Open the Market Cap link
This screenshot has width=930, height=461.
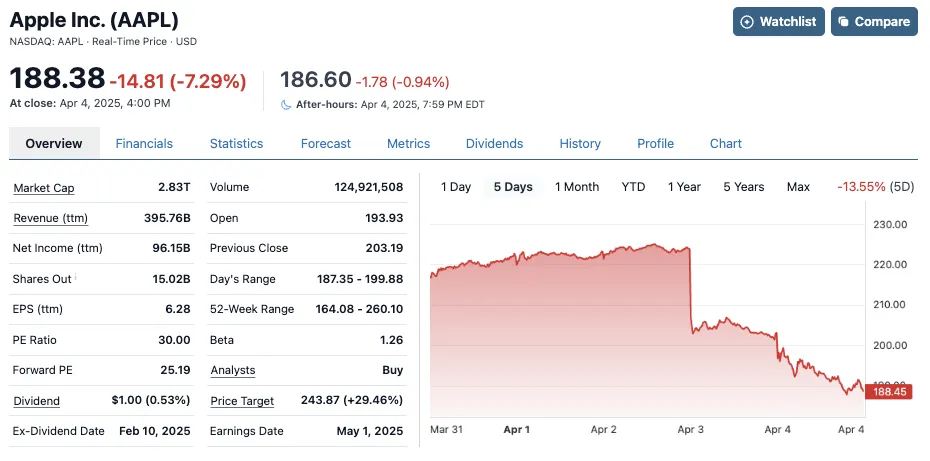(43, 188)
